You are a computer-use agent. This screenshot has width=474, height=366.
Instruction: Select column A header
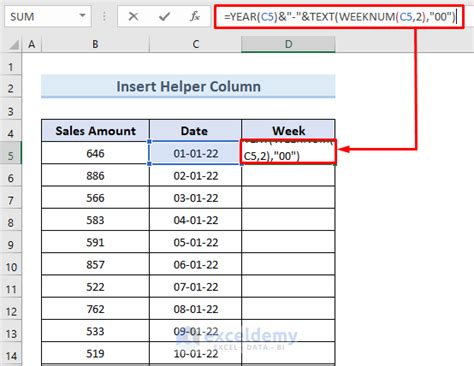[x=32, y=44]
